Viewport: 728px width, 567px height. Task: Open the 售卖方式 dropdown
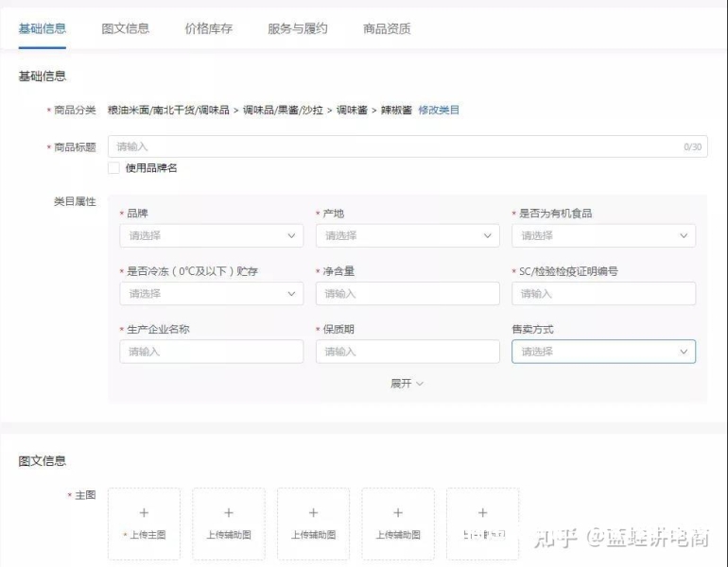point(603,352)
